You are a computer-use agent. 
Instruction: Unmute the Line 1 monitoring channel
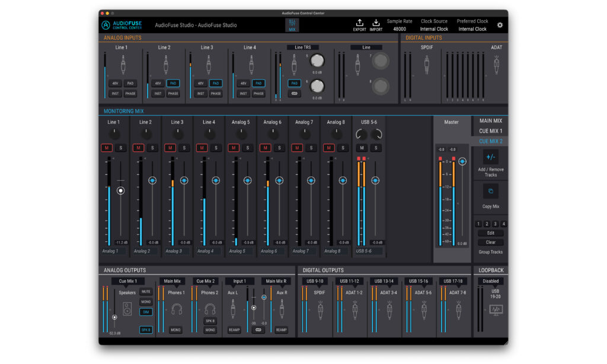point(107,148)
